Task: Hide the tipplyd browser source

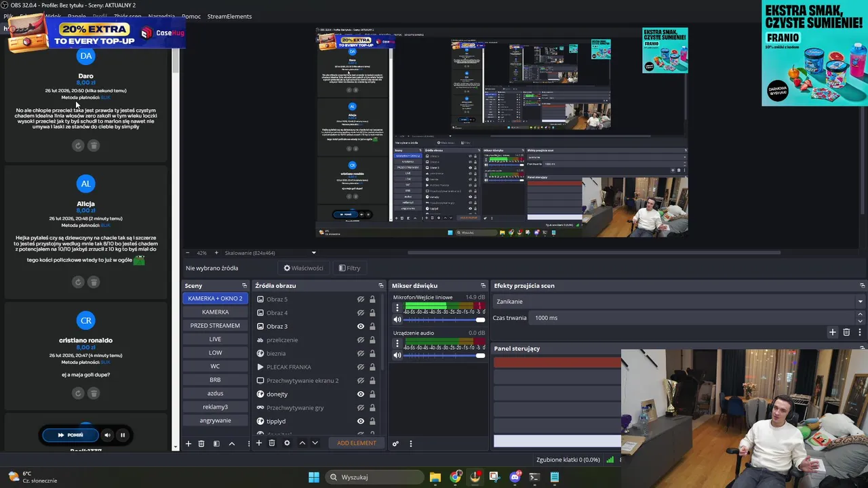Action: coord(361,421)
